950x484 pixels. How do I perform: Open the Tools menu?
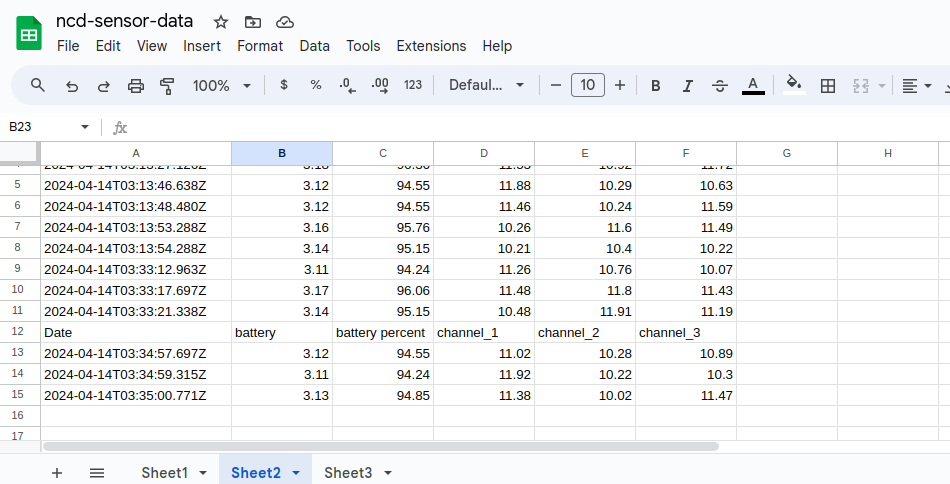tap(363, 46)
